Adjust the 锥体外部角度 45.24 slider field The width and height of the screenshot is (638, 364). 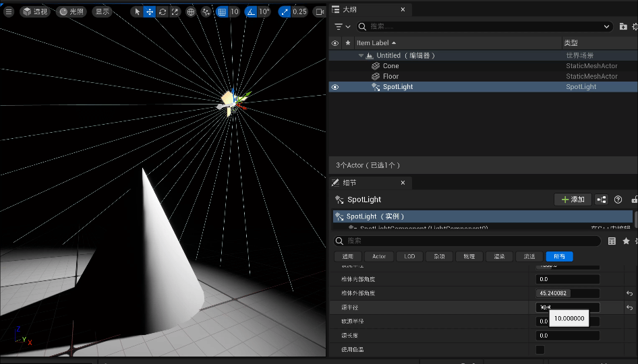coord(568,293)
